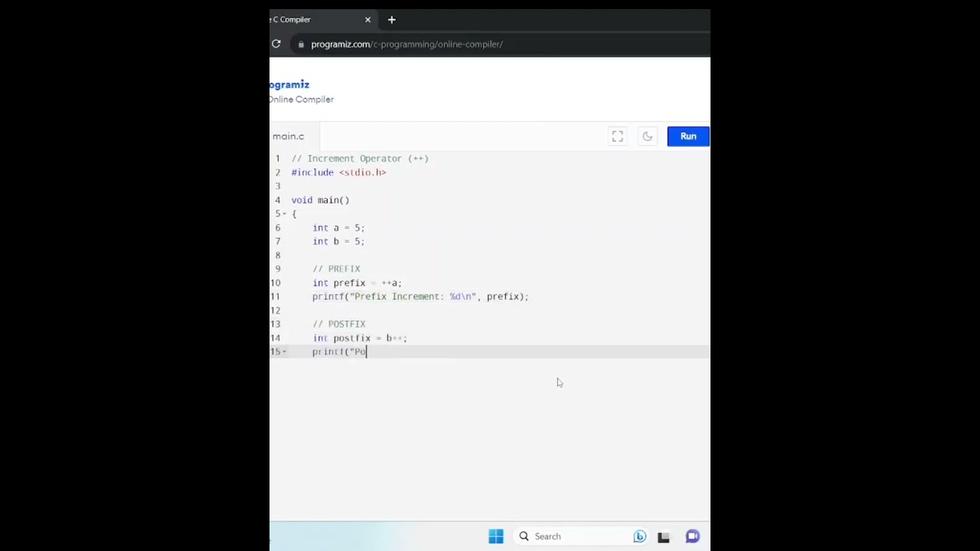Viewport: 980px width, 551px height.
Task: View site security lock info
Action: 301,44
